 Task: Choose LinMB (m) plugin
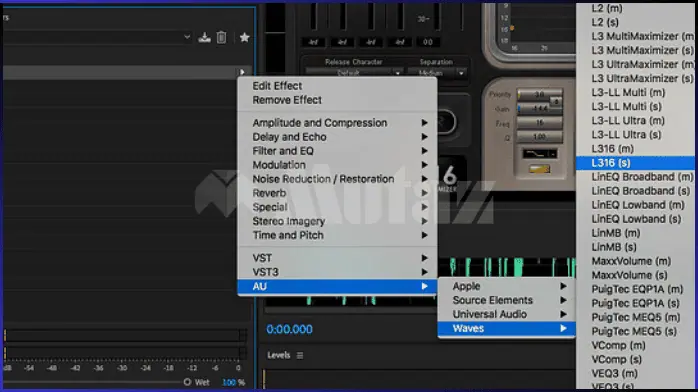(x=635, y=233)
